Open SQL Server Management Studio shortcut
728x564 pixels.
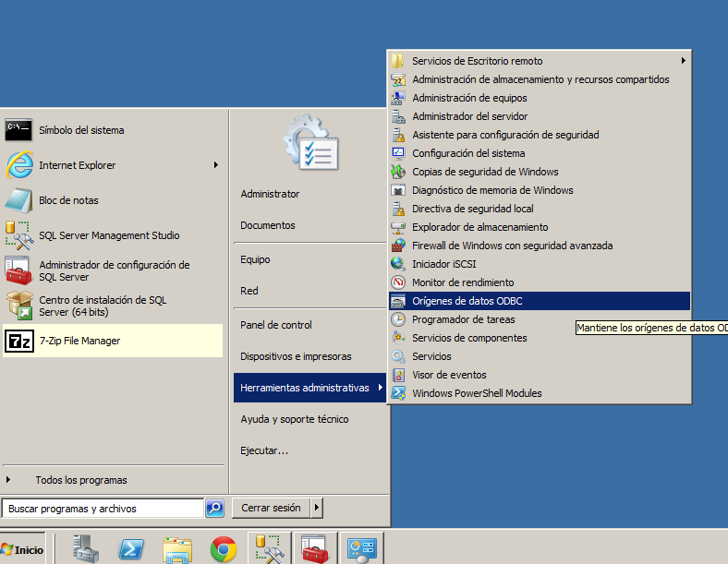pos(109,235)
